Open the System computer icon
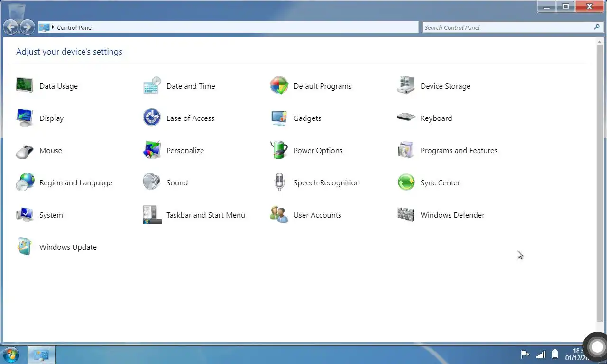This screenshot has width=607, height=364. 25,215
